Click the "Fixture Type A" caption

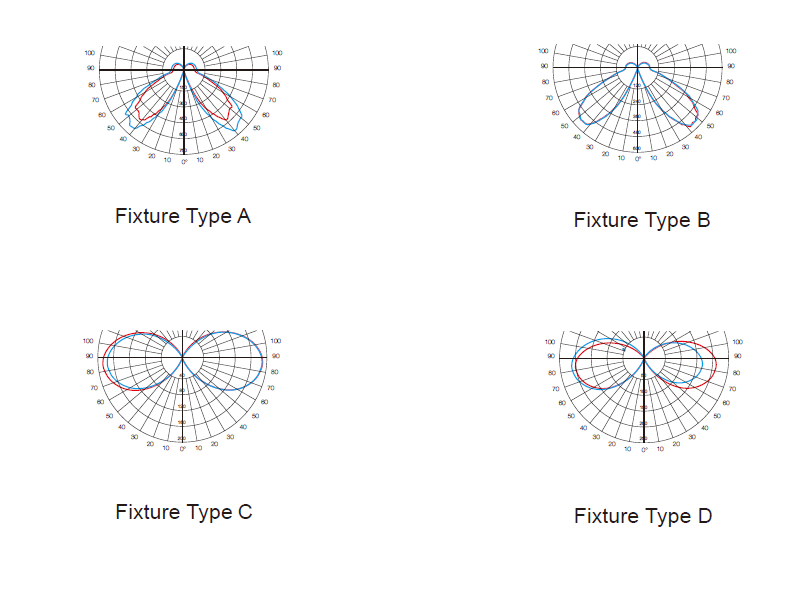pos(182,216)
